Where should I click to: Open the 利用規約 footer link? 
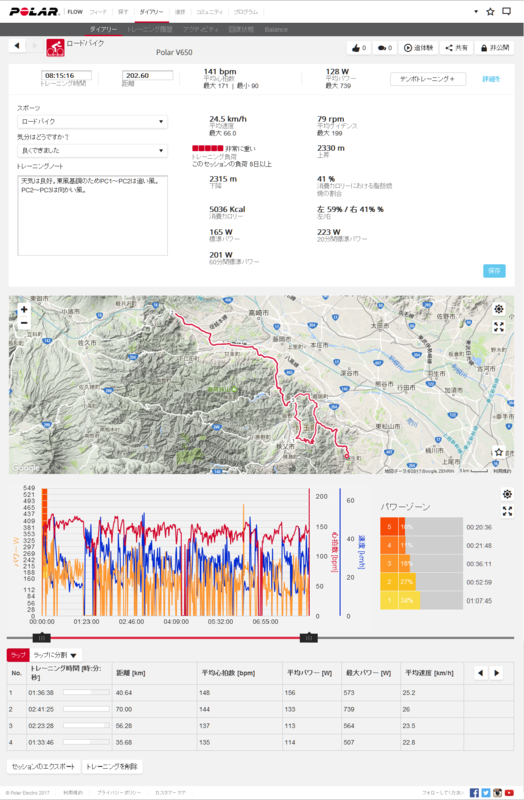[x=73, y=793]
